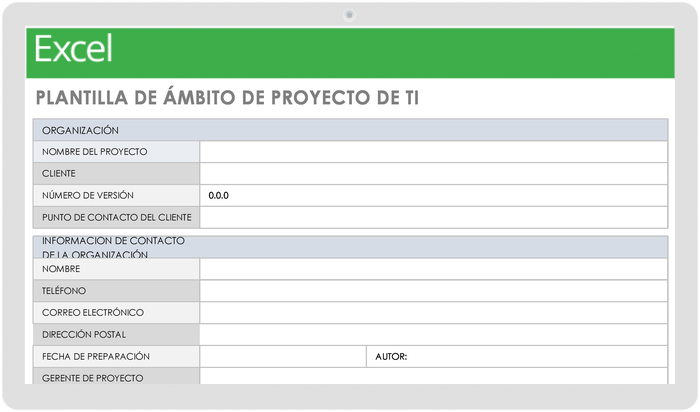700x412 pixels.
Task: Click the empty CORREO ELECTRÓNICO value cell
Action: [x=433, y=313]
